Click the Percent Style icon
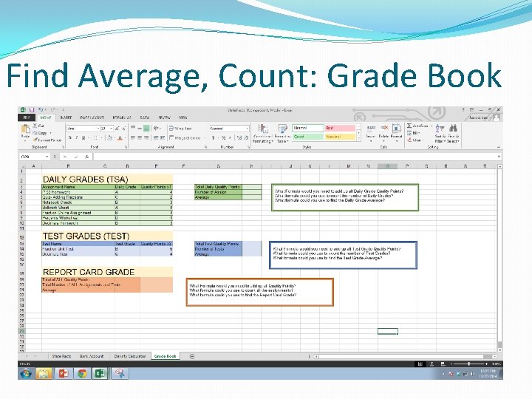This screenshot has height=399, width=532. pos(224,137)
